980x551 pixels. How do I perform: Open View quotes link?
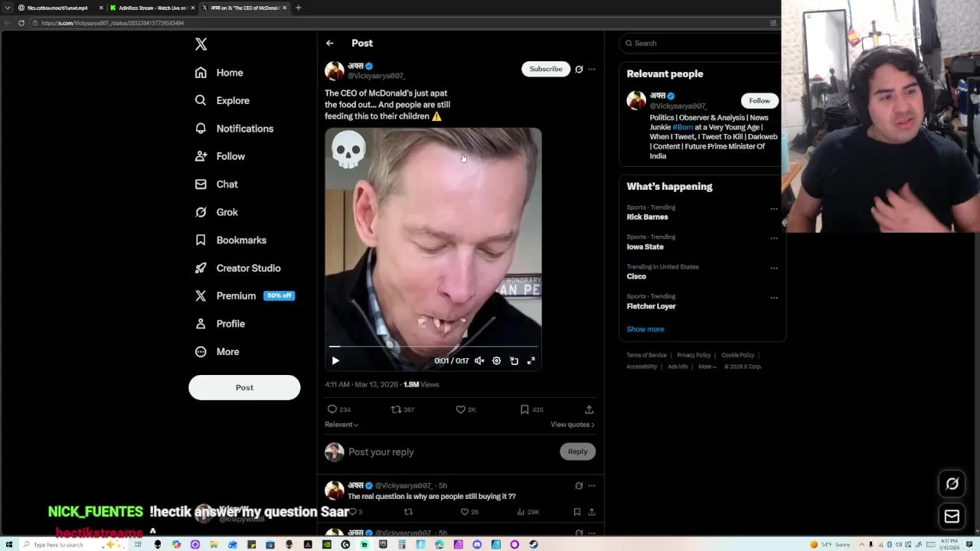pos(573,425)
